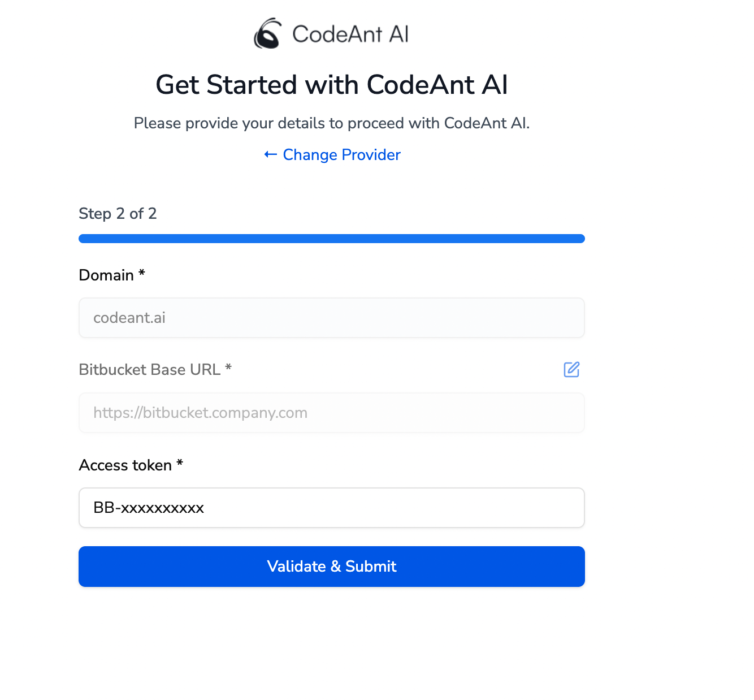Select the edit icon beside Bitbucket Base URL
This screenshot has height=700, width=754.
571,369
